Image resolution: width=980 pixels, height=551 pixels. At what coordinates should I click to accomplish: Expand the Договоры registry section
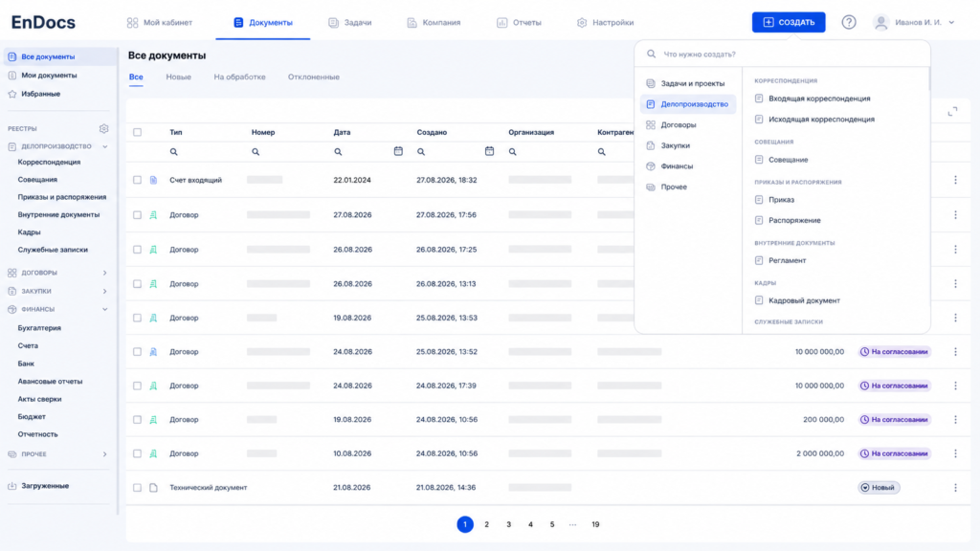click(x=105, y=273)
